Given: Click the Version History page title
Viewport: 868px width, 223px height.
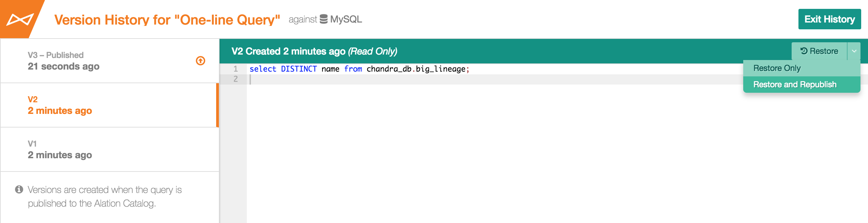Looking at the screenshot, I should coord(167,20).
